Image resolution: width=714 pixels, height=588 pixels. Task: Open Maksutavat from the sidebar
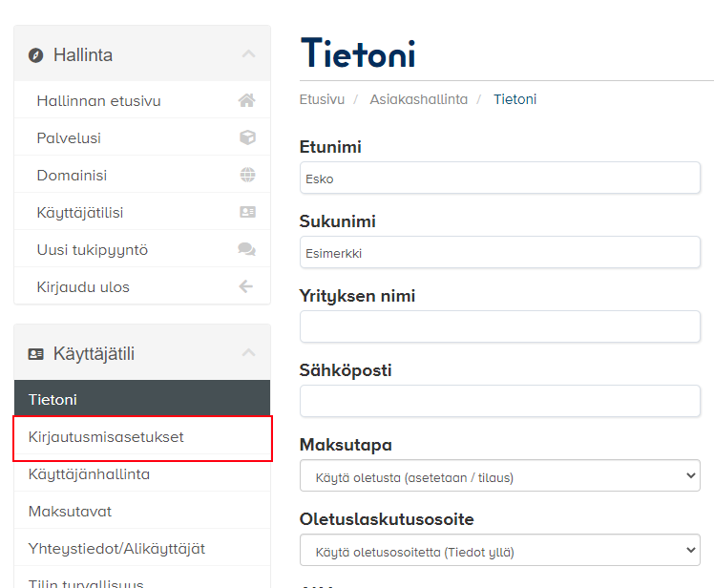70,512
